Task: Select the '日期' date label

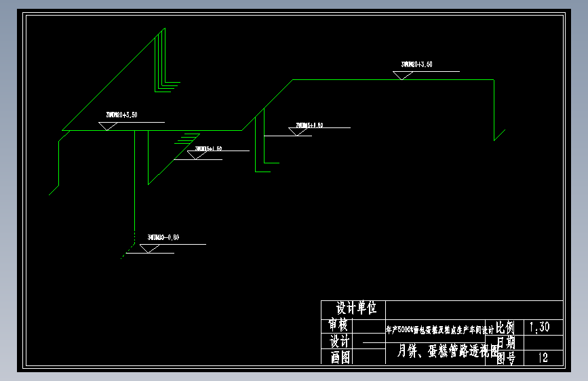Action: point(506,342)
